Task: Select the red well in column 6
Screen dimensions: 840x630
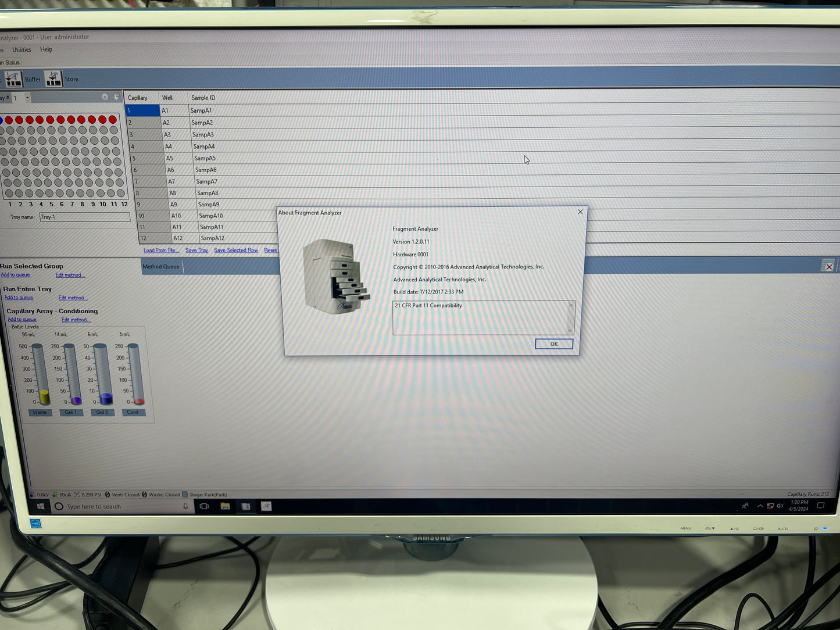Action: pyautogui.click(x=50, y=120)
